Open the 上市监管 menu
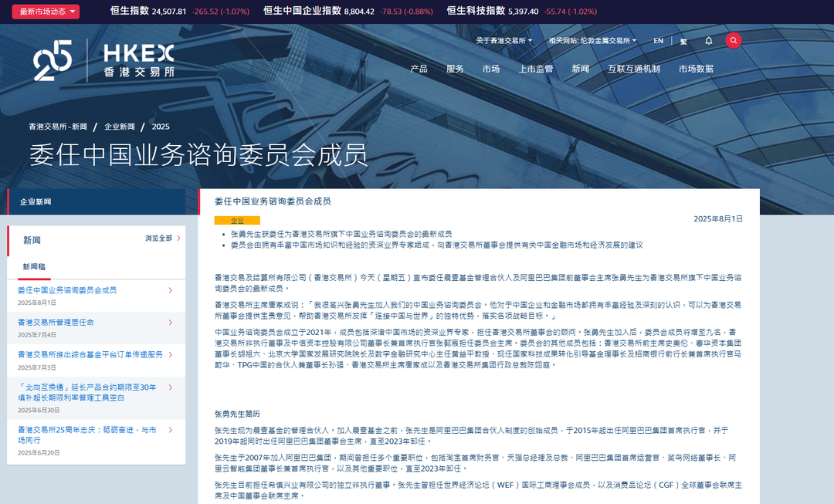The height and width of the screenshot is (504, 834). [536, 69]
